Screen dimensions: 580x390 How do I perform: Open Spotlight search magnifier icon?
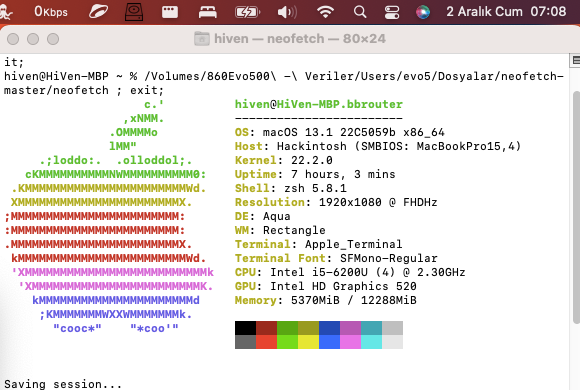point(360,12)
